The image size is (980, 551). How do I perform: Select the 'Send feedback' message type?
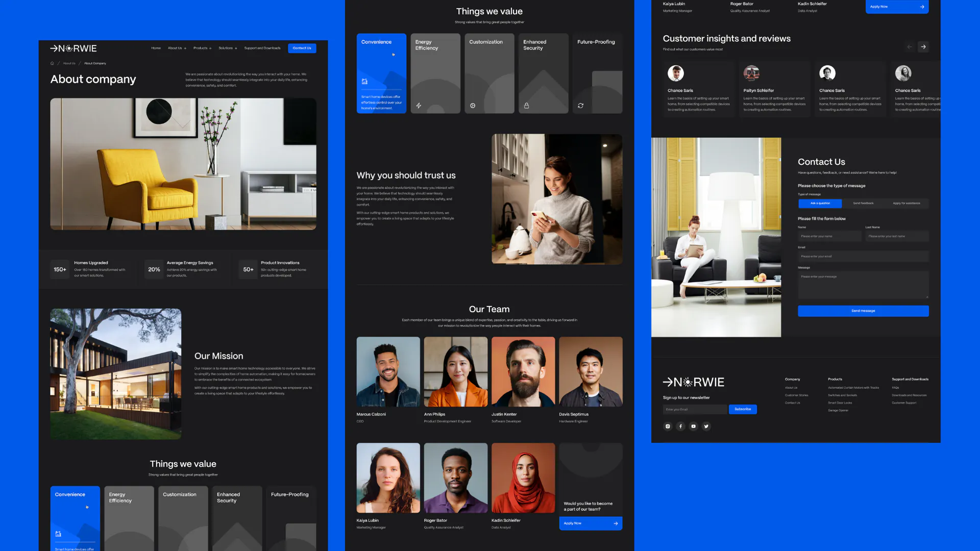[863, 203]
